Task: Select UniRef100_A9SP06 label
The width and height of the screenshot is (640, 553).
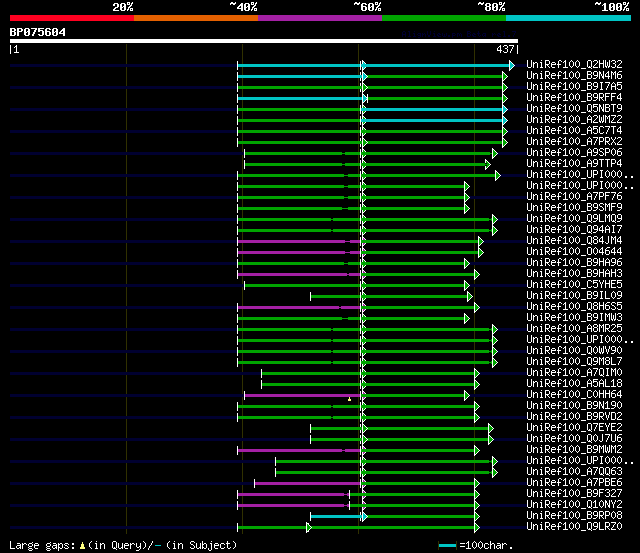Action: click(x=574, y=153)
